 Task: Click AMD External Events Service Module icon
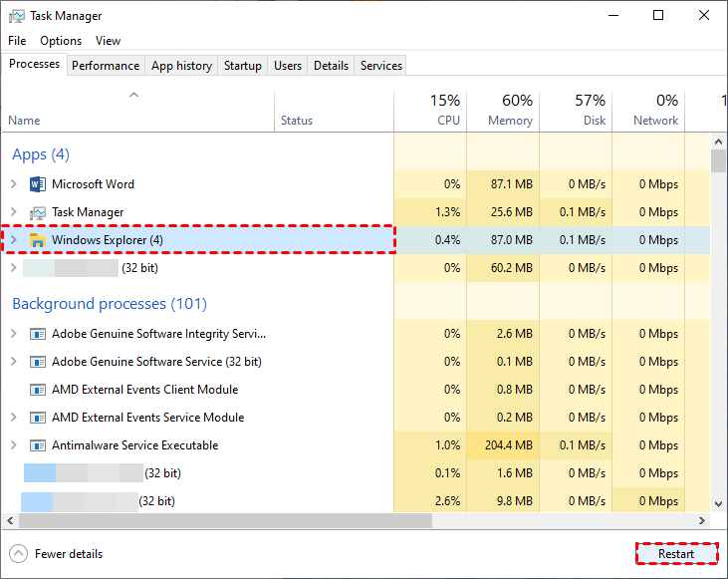click(38, 418)
